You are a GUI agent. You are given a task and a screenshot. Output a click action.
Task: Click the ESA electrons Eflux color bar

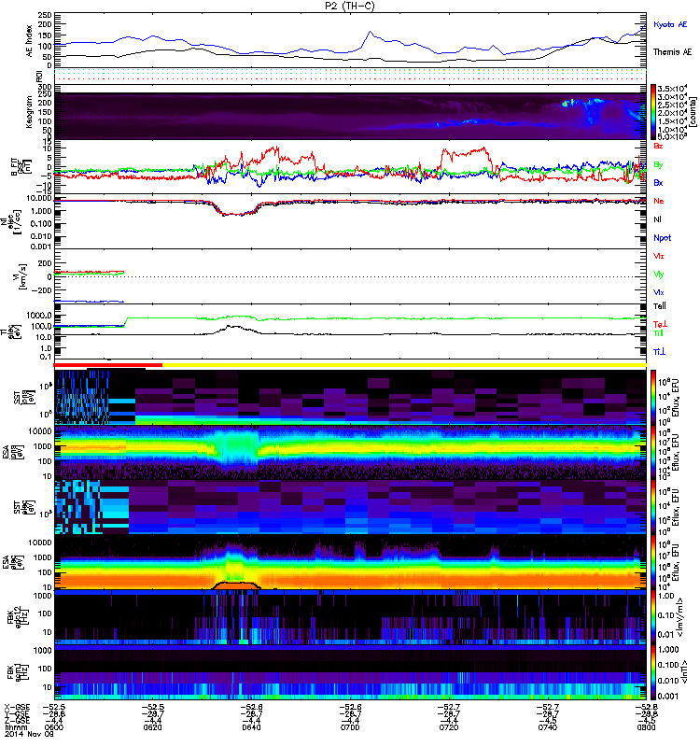click(653, 562)
